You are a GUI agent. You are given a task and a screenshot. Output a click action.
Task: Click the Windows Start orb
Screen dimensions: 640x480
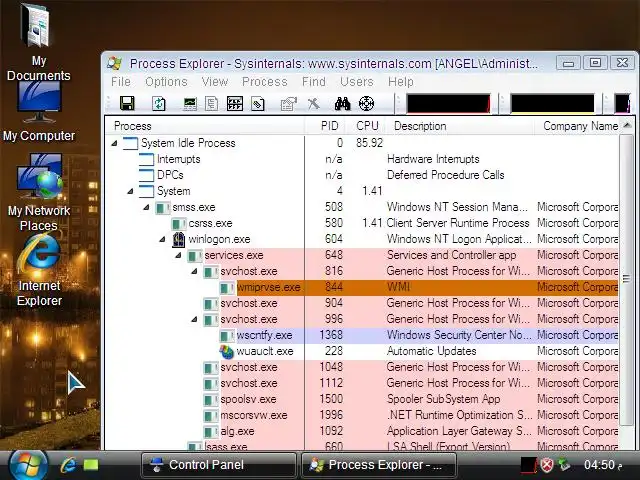27,465
